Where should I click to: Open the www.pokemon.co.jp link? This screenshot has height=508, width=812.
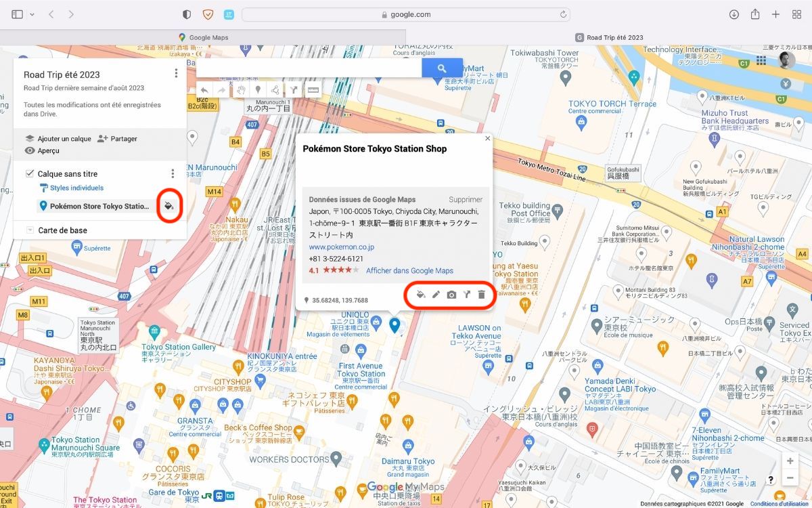click(342, 247)
